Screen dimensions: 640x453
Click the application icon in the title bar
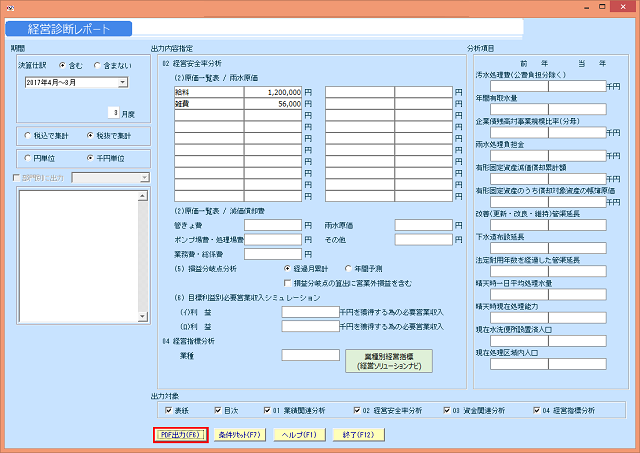click(x=10, y=8)
